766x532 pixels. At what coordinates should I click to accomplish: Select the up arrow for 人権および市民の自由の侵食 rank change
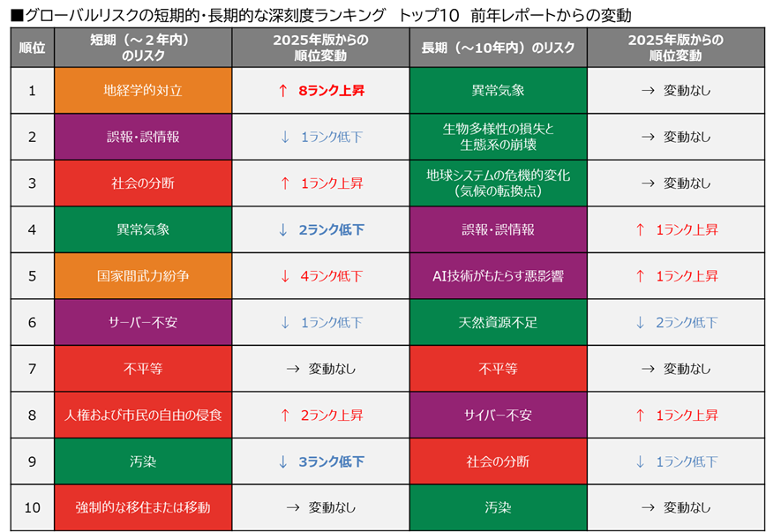point(286,415)
